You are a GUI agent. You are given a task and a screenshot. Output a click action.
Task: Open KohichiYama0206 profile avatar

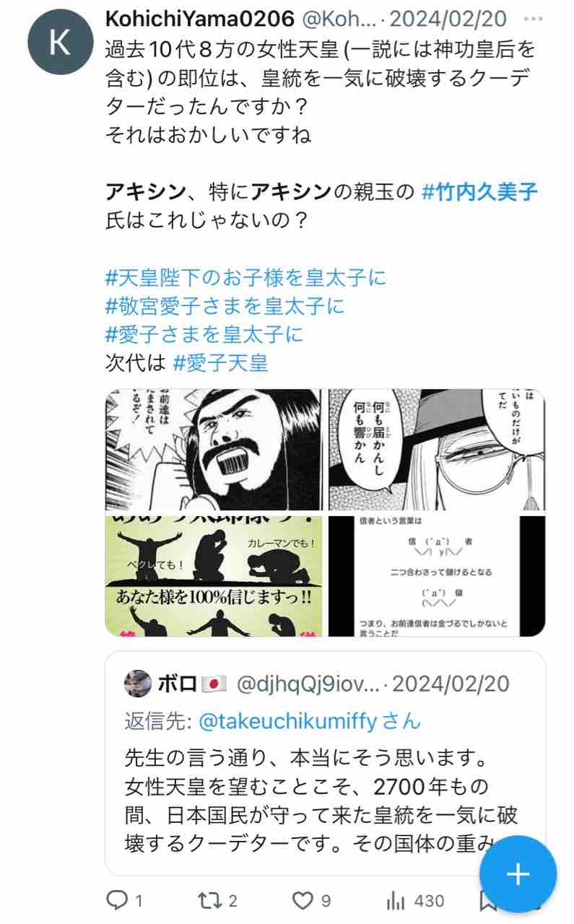click(x=58, y=43)
